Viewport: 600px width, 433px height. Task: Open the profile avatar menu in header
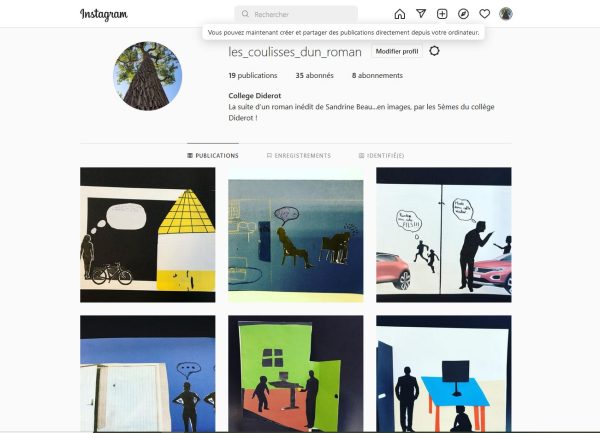[x=506, y=14]
